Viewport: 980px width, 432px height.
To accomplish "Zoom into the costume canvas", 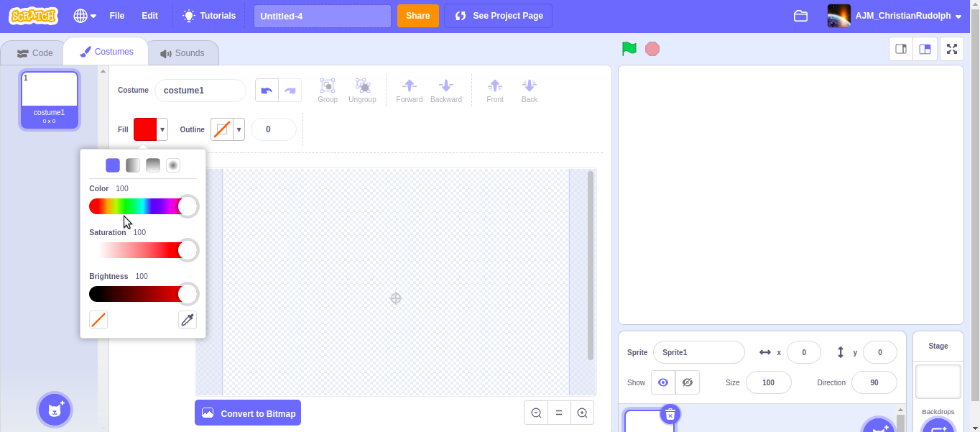I will [582, 413].
